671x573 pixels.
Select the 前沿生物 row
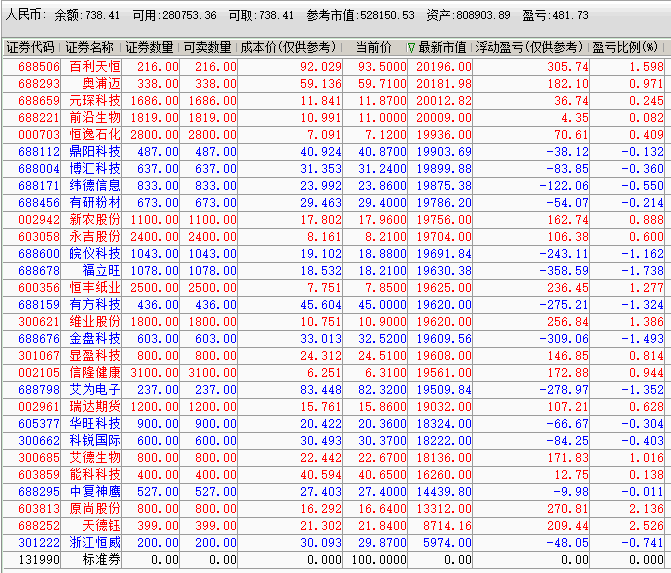333,117
